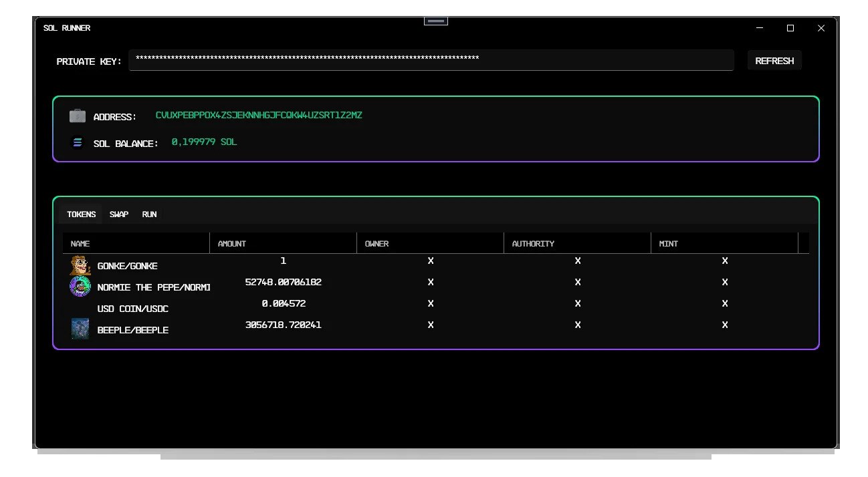Image resolution: width=868 pixels, height=477 pixels.
Task: Select the TOKENS tab
Action: [80, 214]
